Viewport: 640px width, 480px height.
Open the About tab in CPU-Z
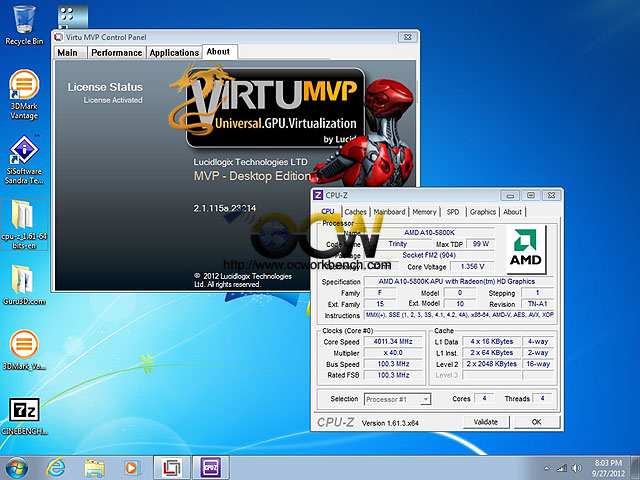(x=512, y=212)
